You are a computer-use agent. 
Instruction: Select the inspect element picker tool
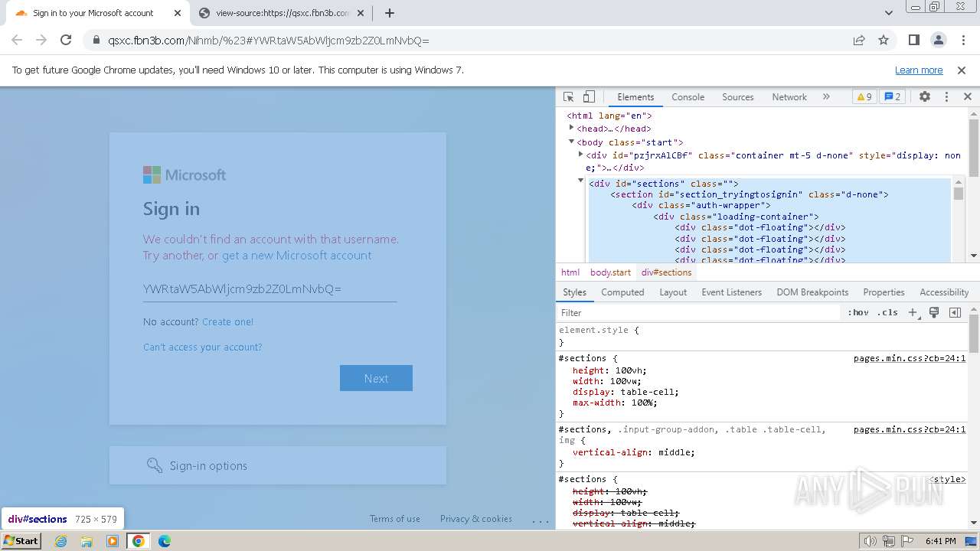(x=568, y=97)
